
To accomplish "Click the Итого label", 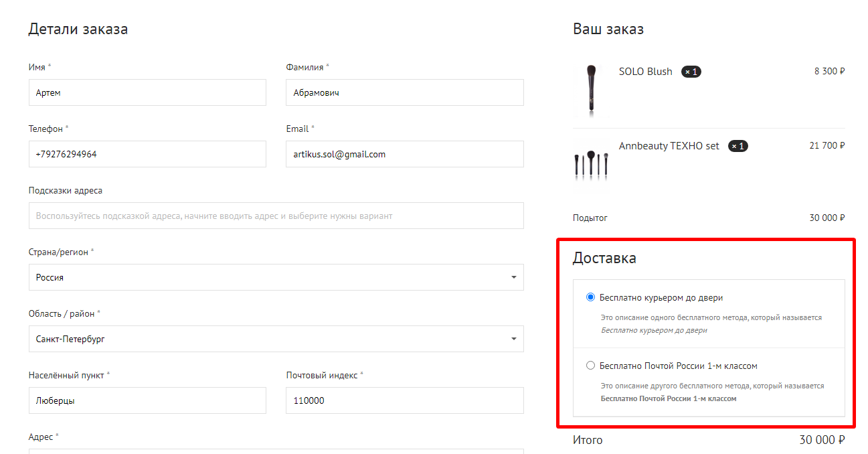I will click(x=588, y=440).
